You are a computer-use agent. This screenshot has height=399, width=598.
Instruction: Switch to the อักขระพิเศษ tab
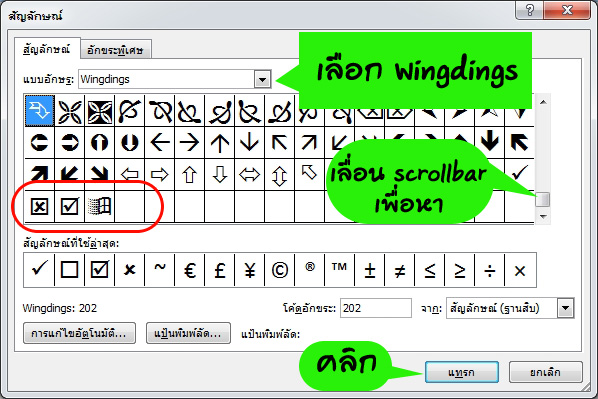pos(116,50)
